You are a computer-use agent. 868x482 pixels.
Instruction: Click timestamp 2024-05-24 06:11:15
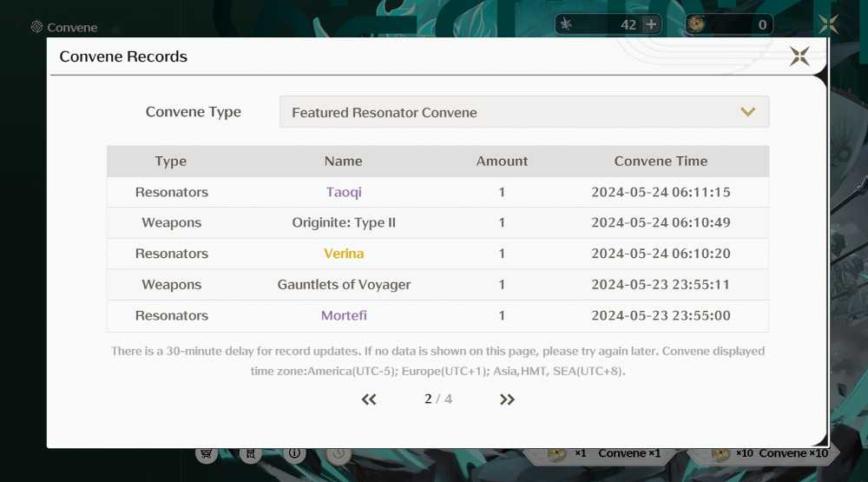coord(661,192)
